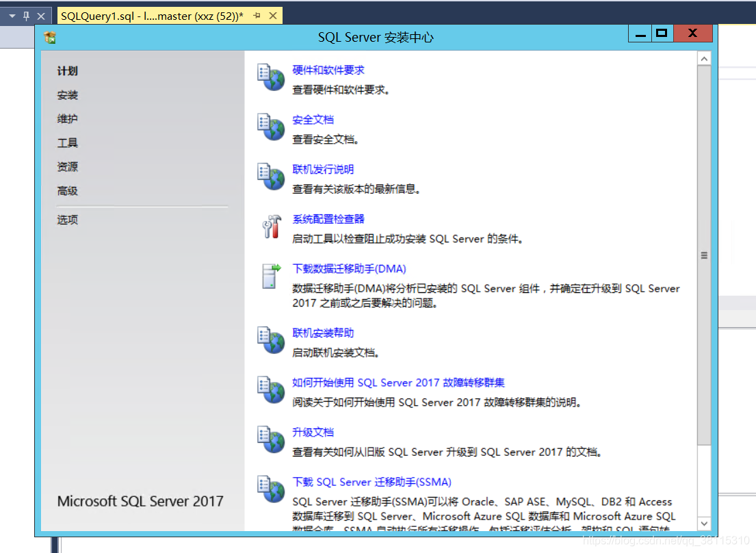
Task: Click the SQL Server 安装中心 title bar icon
Action: 50,37
